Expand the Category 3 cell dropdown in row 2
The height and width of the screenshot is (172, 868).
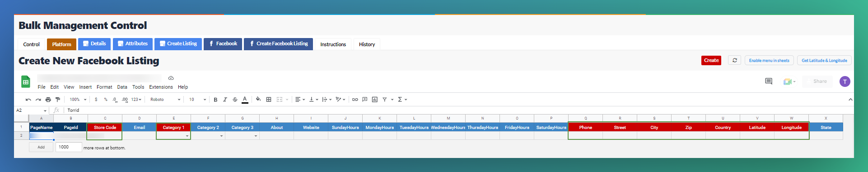pyautogui.click(x=256, y=136)
